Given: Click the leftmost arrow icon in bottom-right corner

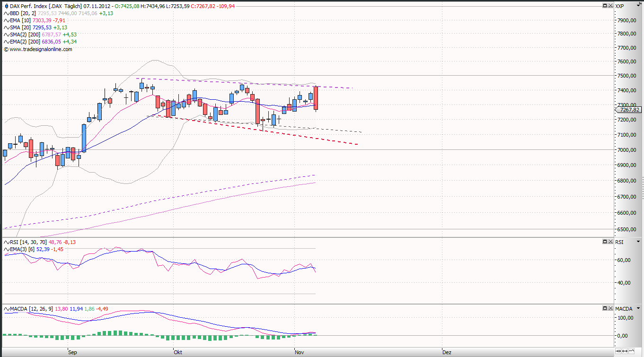Looking at the screenshot, I should point(619,351).
